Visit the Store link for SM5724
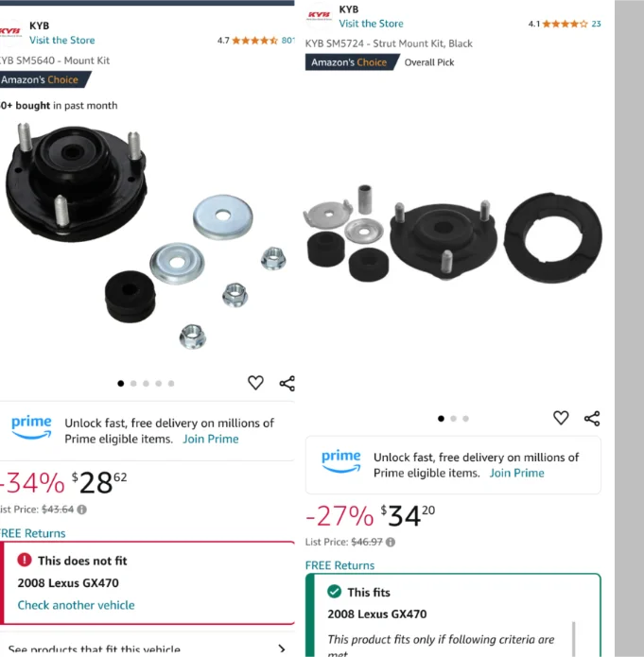Screen dimensions: 644x657 371,24
